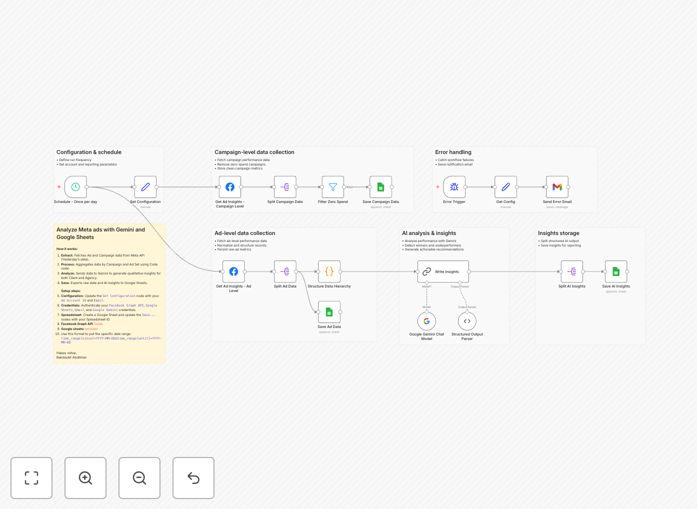Fit the workflow to view
The width and height of the screenshot is (697, 509).
coord(32,478)
